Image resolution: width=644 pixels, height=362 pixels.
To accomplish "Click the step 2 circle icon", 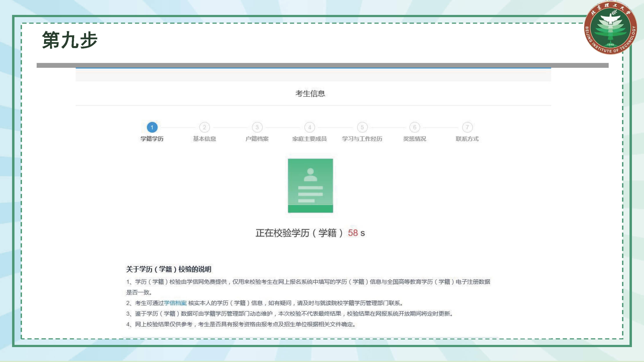I will pyautogui.click(x=205, y=127).
